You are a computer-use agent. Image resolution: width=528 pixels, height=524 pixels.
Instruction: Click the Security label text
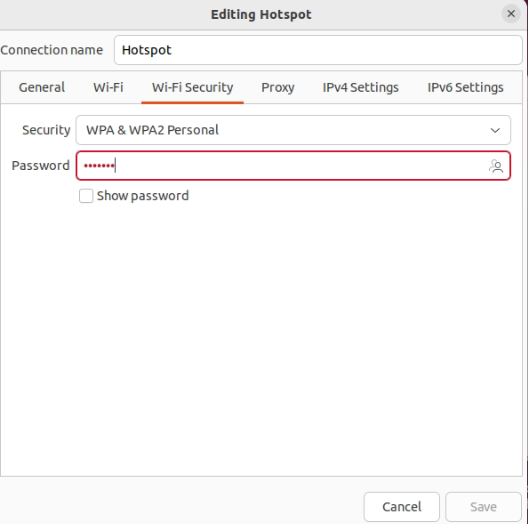(x=46, y=130)
